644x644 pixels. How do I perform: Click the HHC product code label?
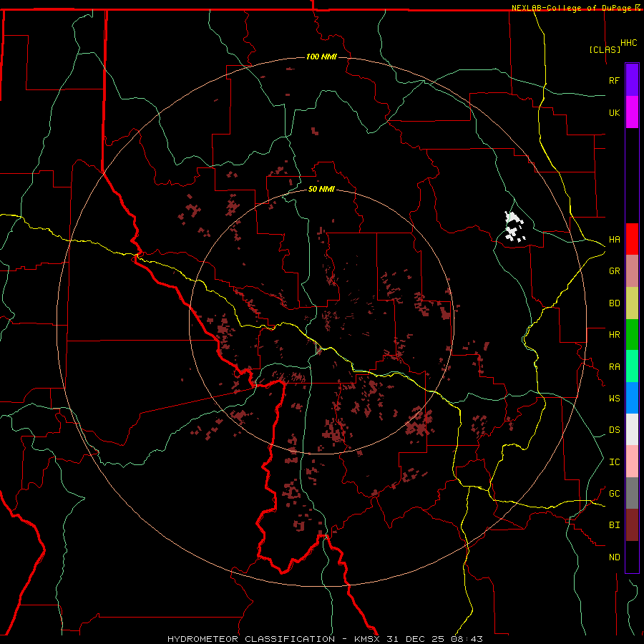(629, 43)
